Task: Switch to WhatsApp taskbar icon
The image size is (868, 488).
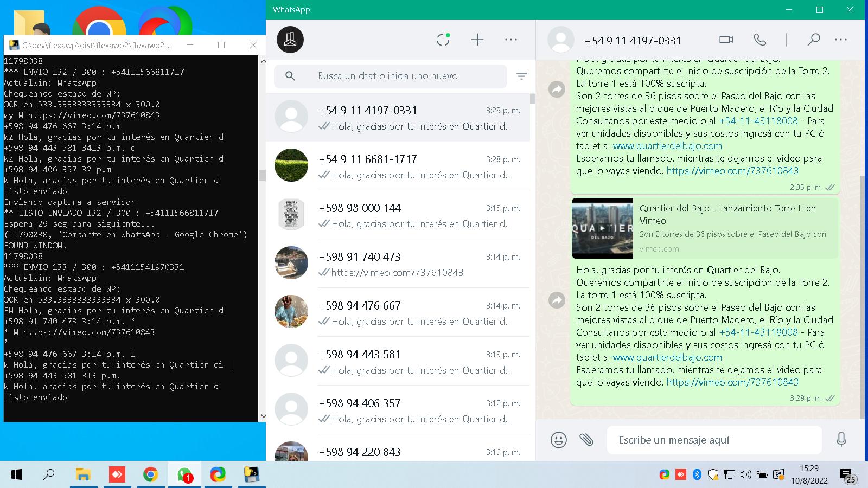Action: [184, 475]
